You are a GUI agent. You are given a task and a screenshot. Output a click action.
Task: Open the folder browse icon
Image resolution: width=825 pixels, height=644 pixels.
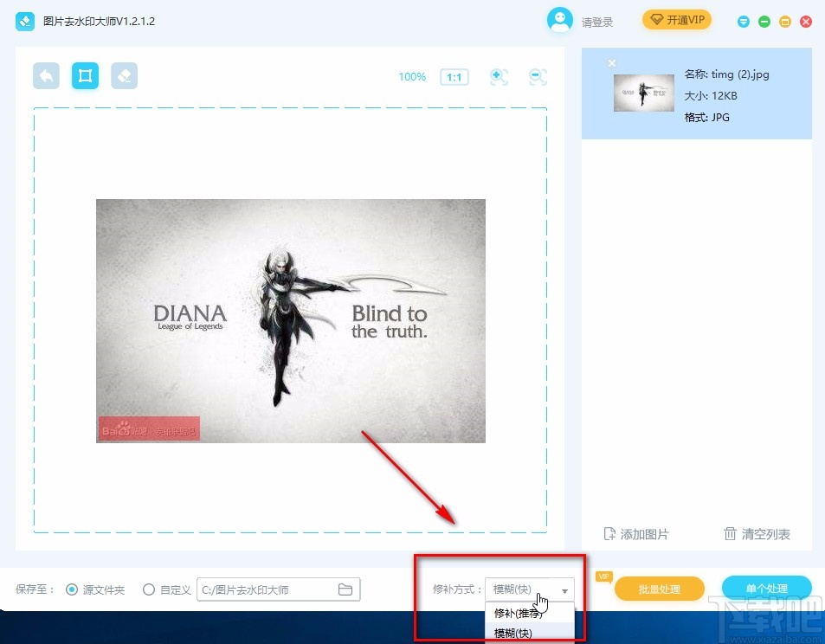[345, 589]
